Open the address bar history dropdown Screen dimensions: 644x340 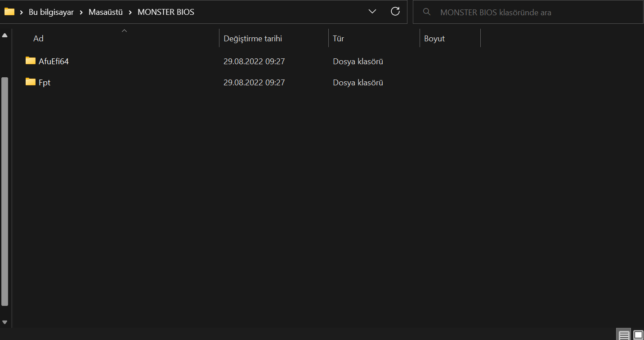372,12
